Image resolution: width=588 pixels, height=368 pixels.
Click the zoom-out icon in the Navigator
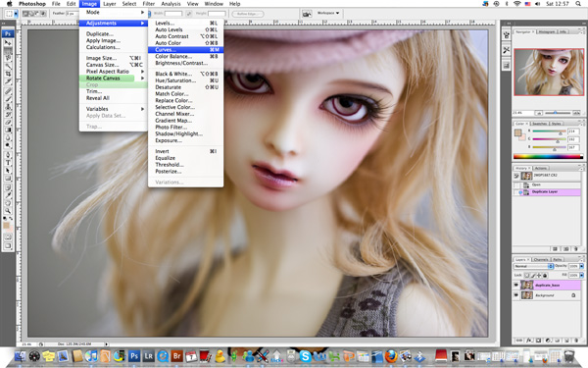[538, 113]
